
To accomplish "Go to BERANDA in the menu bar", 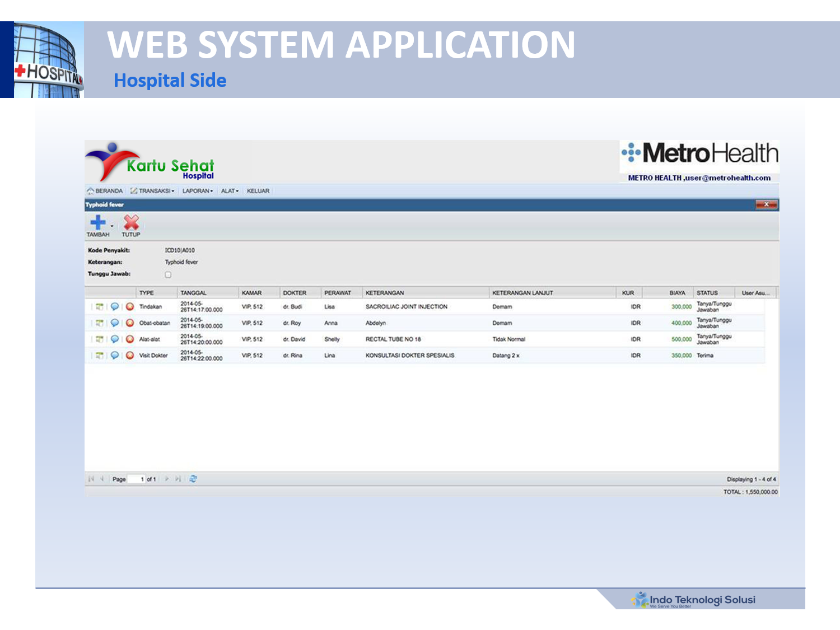I will point(105,191).
